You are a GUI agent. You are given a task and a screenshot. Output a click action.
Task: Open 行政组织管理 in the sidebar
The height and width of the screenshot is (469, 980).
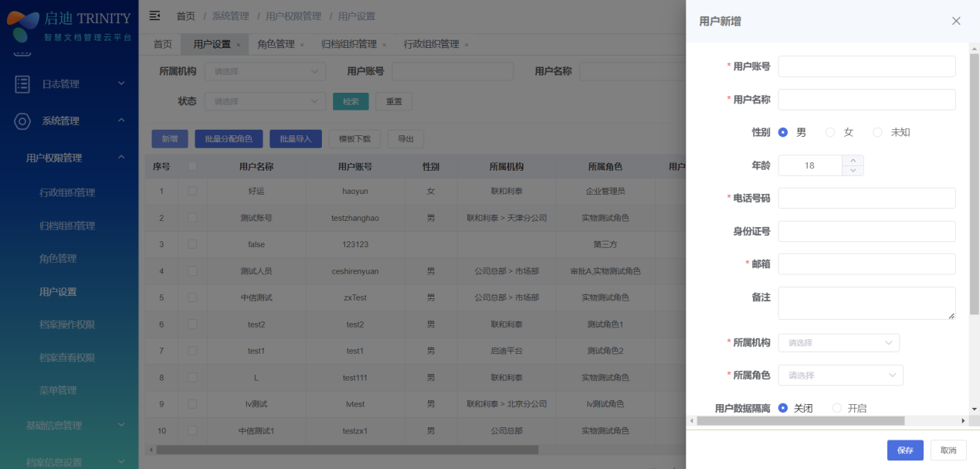67,192
